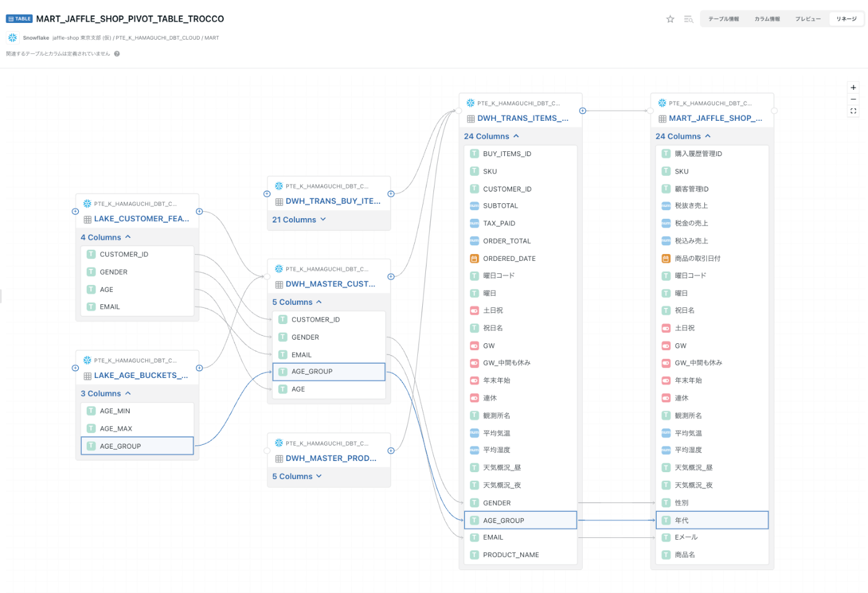Select 購入履歴管理ID column row
This screenshot has width=868, height=593.
click(x=712, y=154)
